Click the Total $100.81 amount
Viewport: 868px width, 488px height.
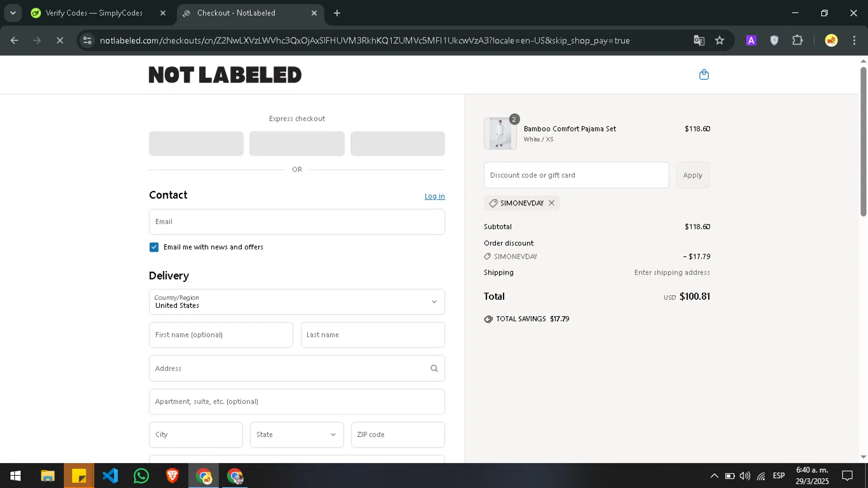click(x=694, y=296)
